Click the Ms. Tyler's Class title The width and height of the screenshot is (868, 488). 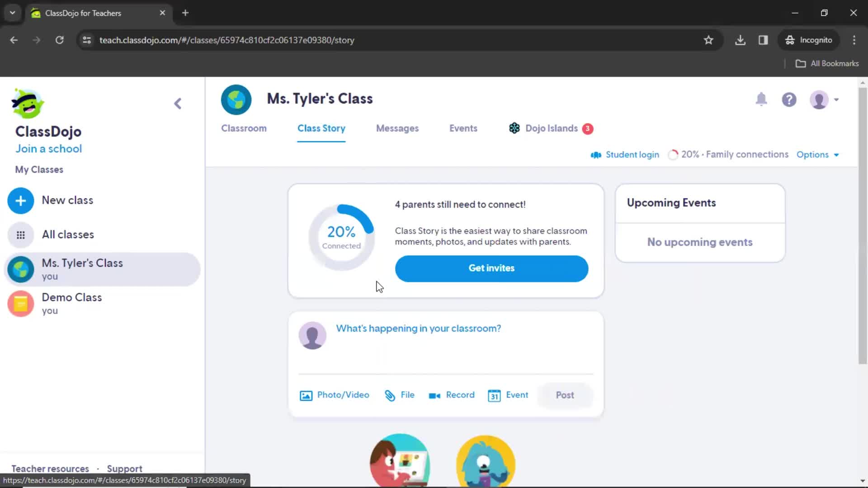[320, 99]
